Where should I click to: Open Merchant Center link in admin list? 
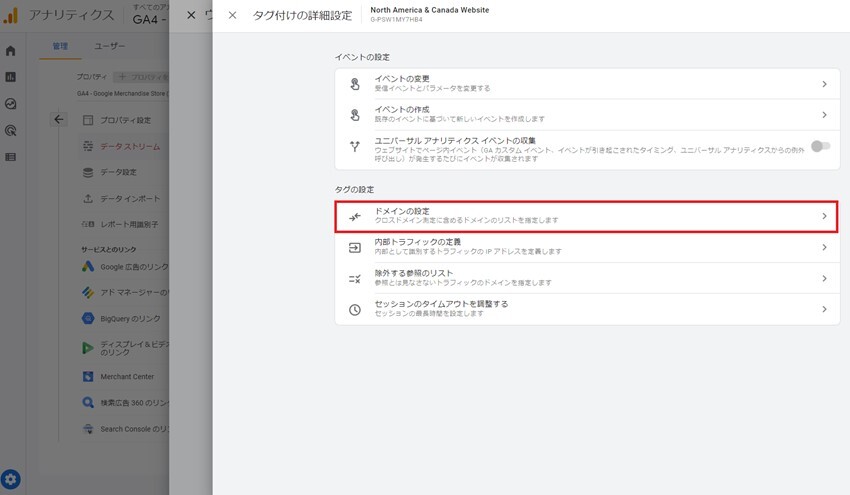[127, 377]
